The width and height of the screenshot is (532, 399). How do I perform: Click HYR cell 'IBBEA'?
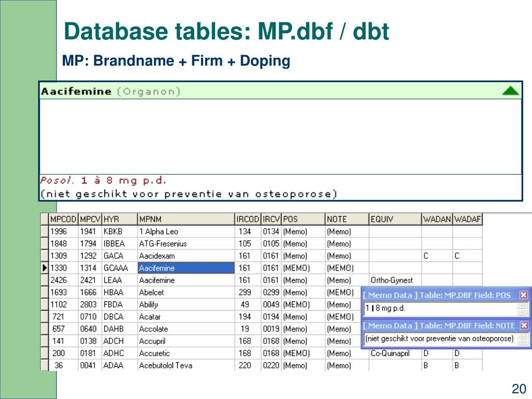point(120,244)
